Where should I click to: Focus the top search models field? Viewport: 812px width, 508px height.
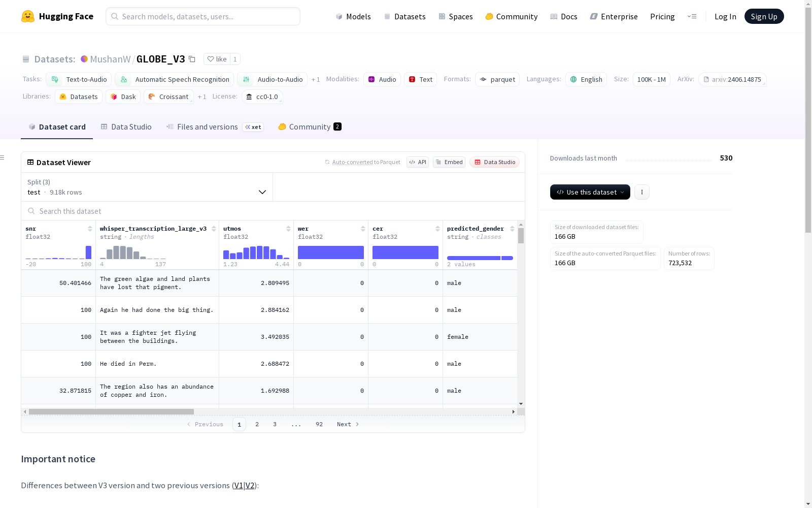click(203, 16)
